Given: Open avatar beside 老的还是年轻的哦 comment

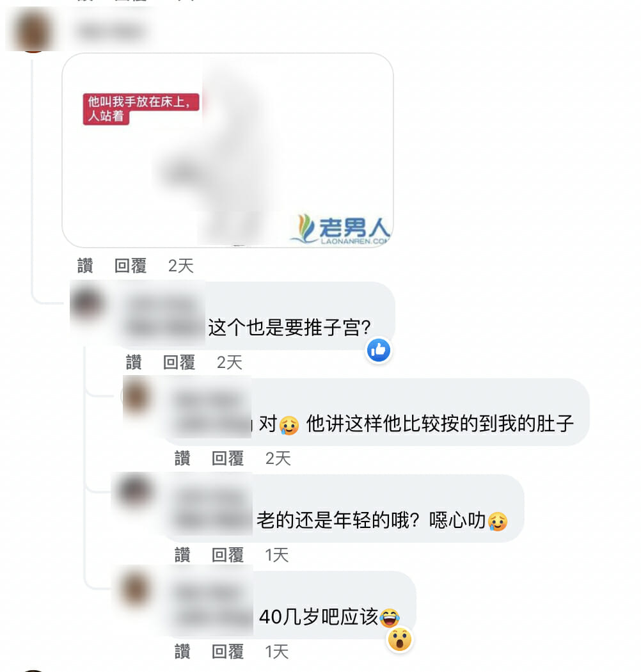Looking at the screenshot, I should coord(136,492).
